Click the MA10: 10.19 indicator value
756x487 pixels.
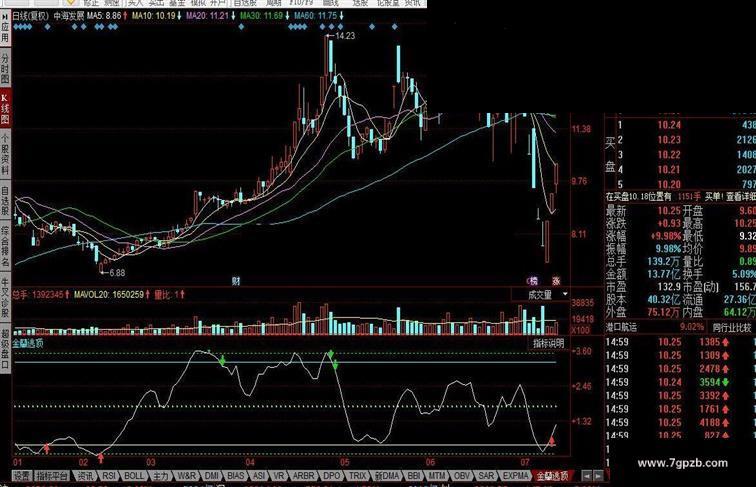(x=153, y=15)
